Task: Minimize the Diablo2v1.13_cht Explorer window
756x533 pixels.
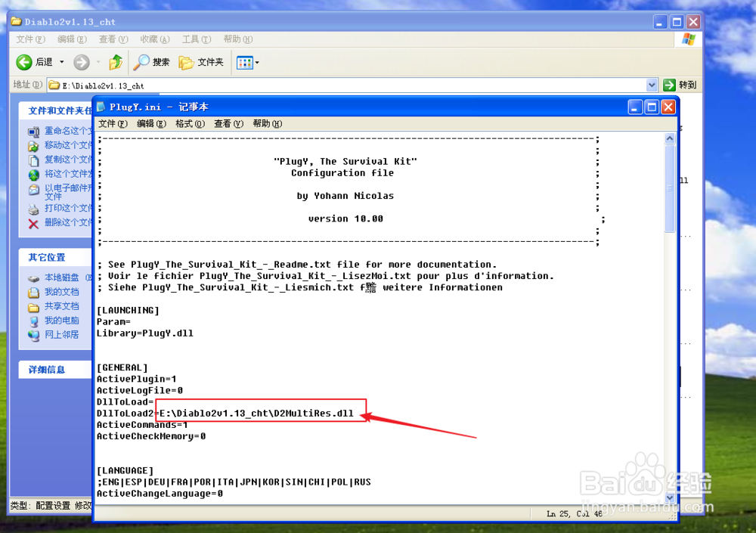Action: pos(659,22)
